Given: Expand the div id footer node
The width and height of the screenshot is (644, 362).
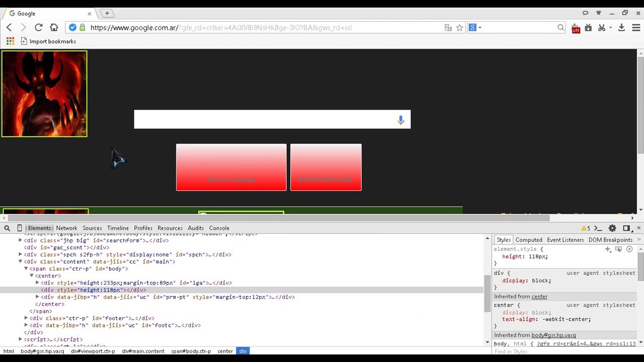Looking at the screenshot, I should [x=26, y=318].
